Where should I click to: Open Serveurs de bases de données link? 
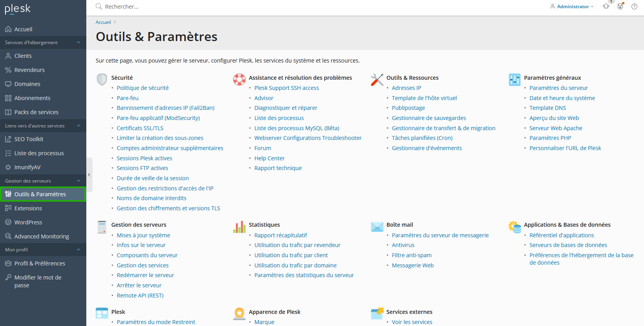point(568,245)
